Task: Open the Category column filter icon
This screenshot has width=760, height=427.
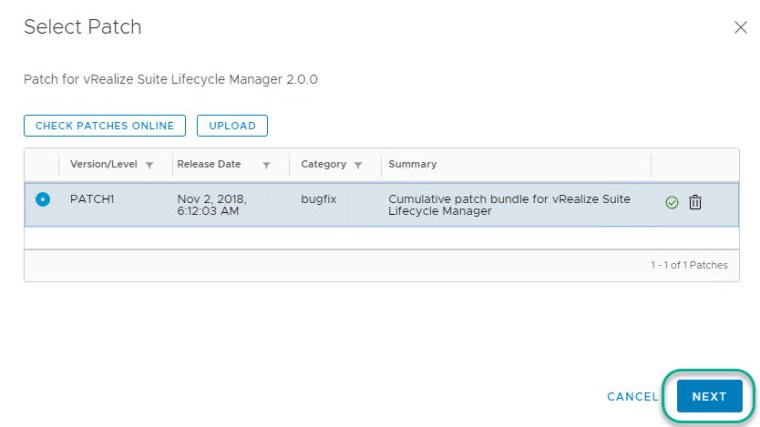Action: pyautogui.click(x=358, y=165)
